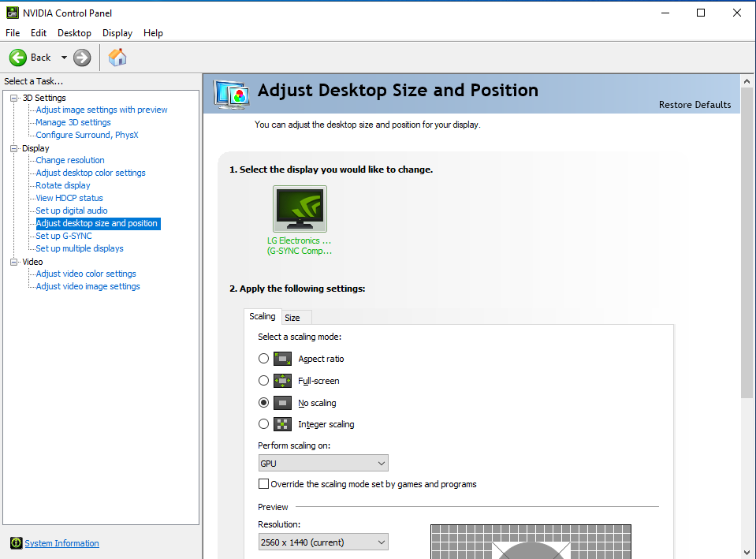
Task: Select the Aspect ratio radio button
Action: pyautogui.click(x=264, y=359)
